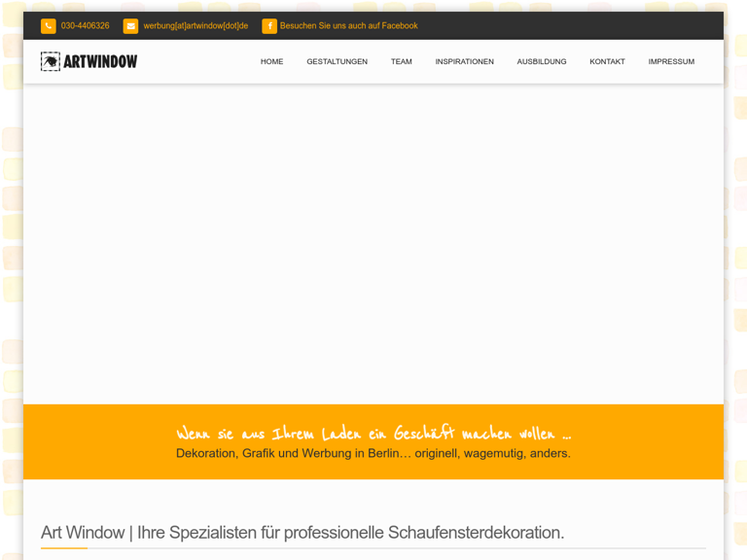
Task: Open the INSPIRATIONEN page
Action: pos(464,61)
